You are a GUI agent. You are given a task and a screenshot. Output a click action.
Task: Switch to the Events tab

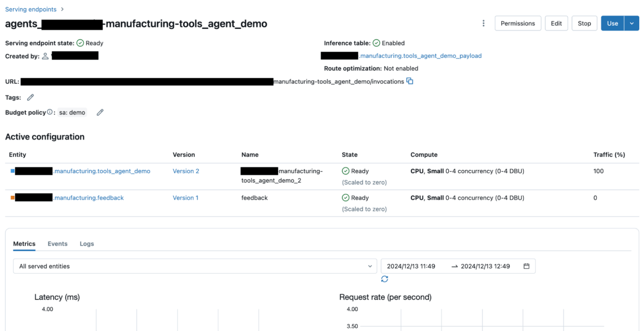tap(57, 244)
